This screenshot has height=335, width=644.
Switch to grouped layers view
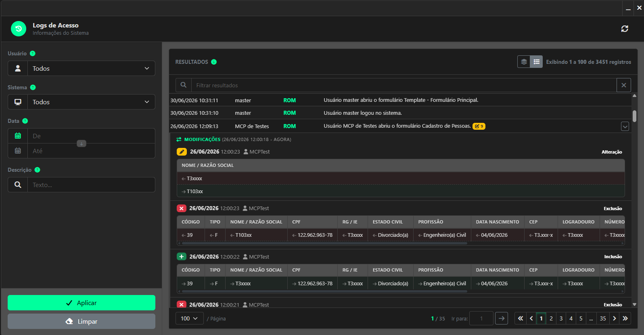tap(524, 62)
